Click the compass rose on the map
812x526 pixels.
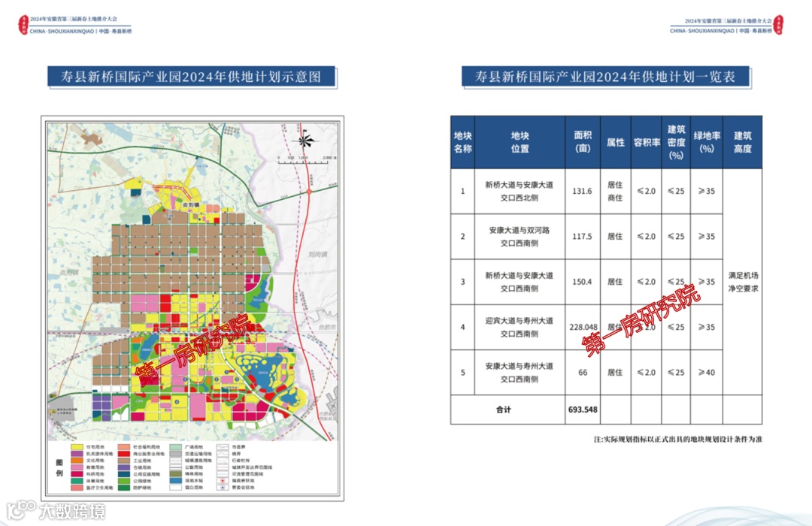[305, 139]
